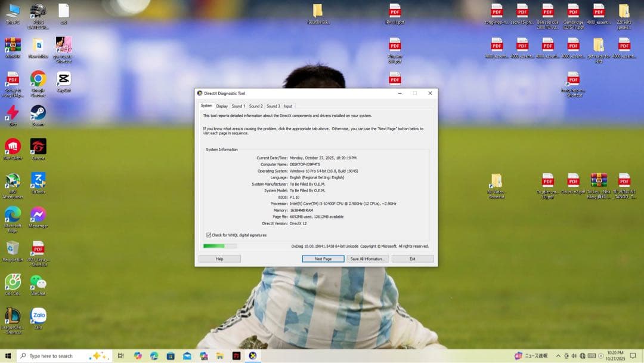The image size is (644, 363).
Task: Switch to the Display tab
Action: click(222, 106)
